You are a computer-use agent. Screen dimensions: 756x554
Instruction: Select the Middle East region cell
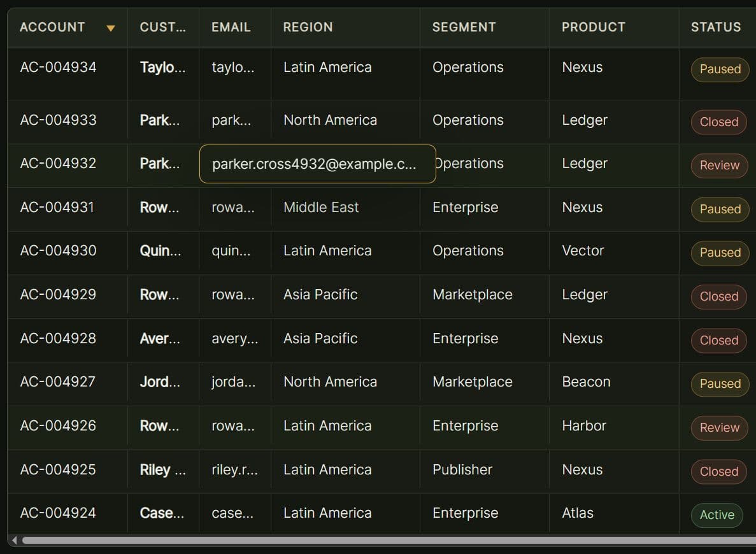click(321, 208)
